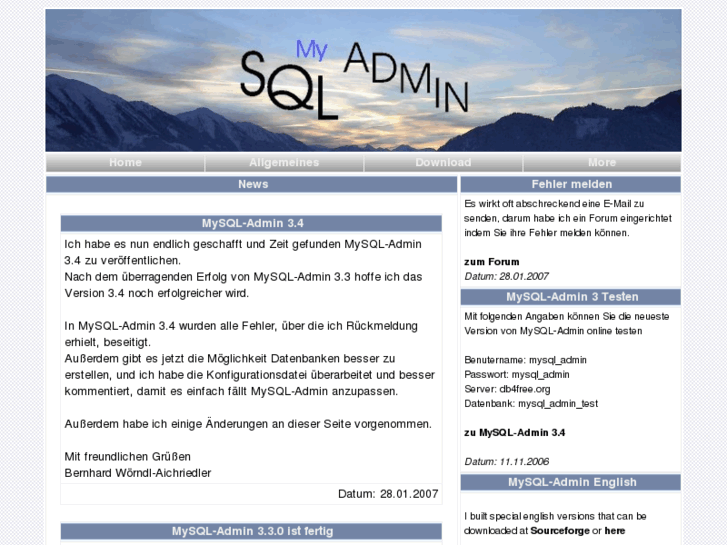Click the 'Fehler melden' sidebar heading
Image resolution: width=727 pixels, height=545 pixels.
(571, 184)
